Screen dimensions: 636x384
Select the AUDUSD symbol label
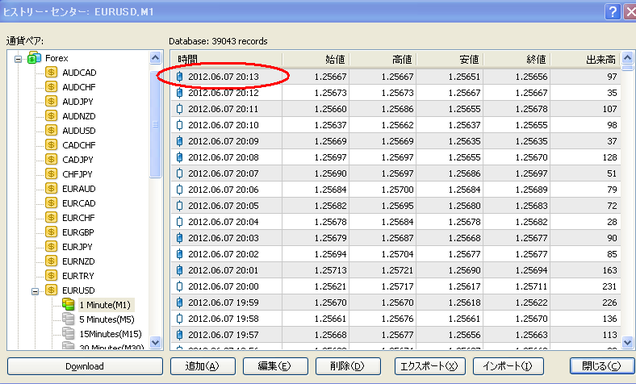click(79, 131)
